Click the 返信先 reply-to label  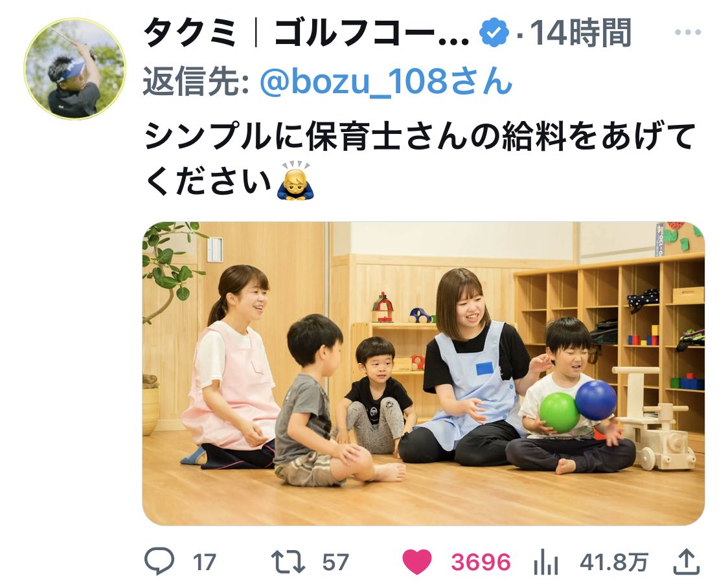pos(196,81)
